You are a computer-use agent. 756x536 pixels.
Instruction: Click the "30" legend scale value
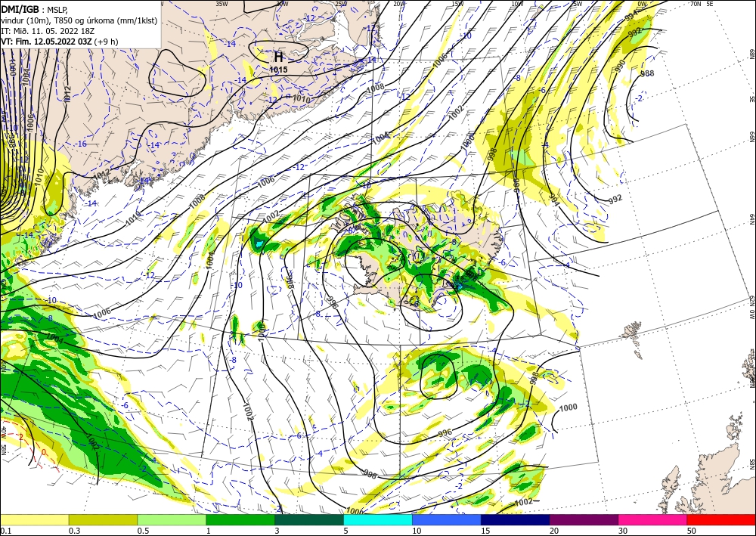(x=623, y=531)
